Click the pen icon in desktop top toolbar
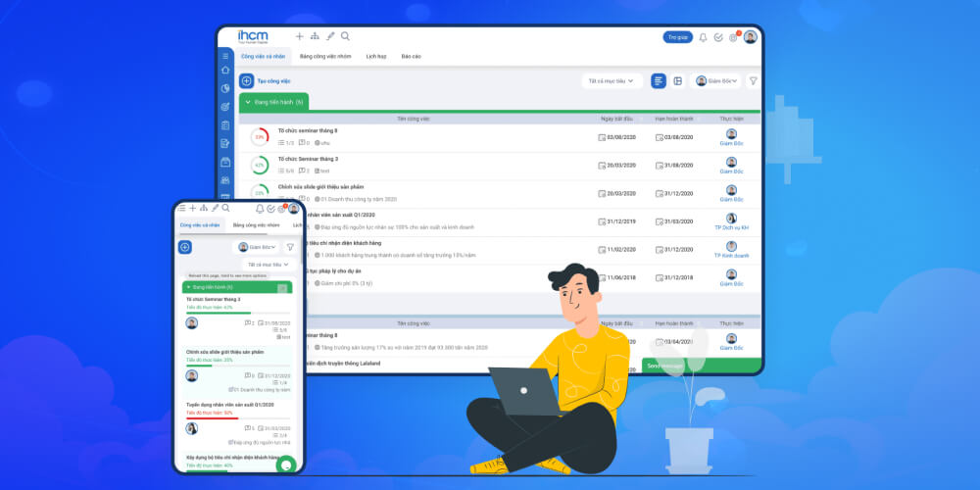Screen dimensions: 980x490 (330, 36)
